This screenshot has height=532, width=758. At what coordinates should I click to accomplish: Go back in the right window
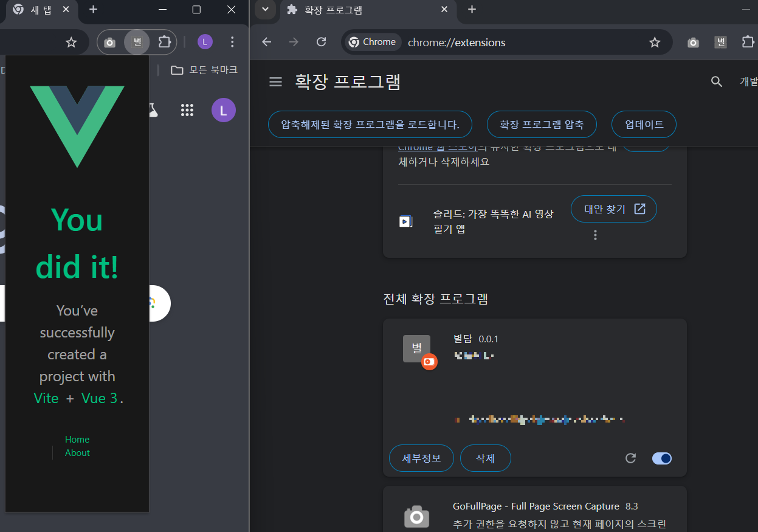click(x=266, y=42)
